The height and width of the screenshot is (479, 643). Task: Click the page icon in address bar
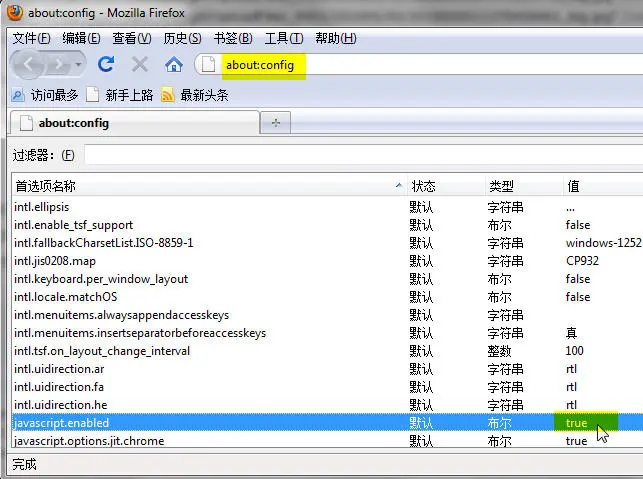pos(208,64)
